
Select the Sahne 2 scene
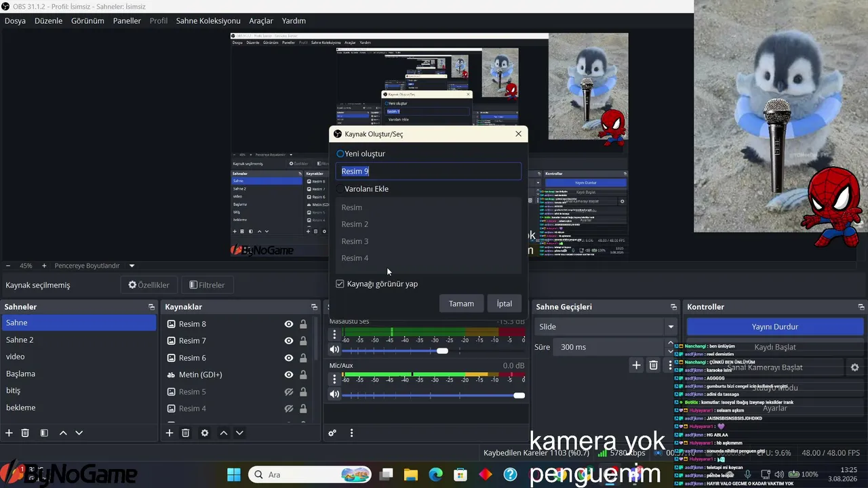[79, 340]
